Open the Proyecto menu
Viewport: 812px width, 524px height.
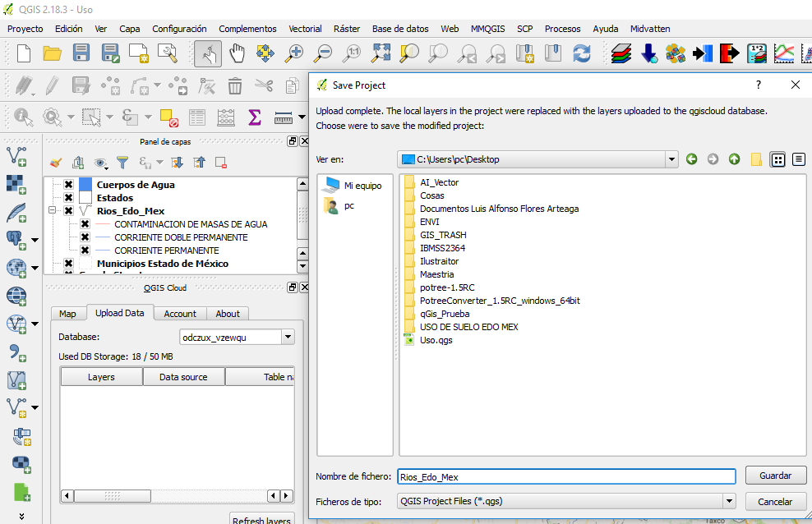click(x=25, y=29)
